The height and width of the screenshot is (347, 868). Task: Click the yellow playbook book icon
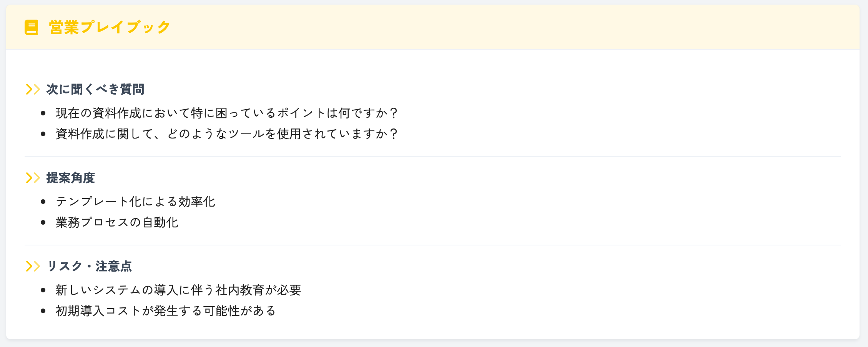pyautogui.click(x=31, y=27)
